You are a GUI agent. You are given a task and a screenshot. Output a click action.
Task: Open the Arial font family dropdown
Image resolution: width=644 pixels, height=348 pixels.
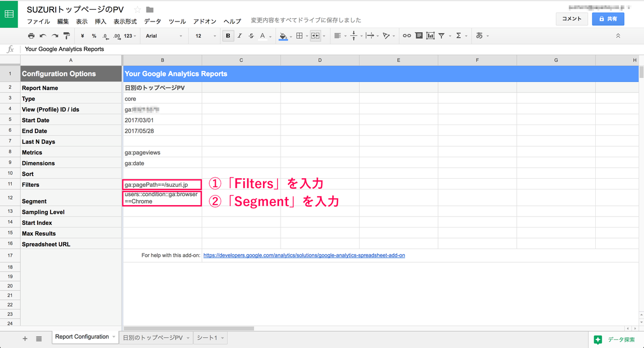click(x=165, y=36)
